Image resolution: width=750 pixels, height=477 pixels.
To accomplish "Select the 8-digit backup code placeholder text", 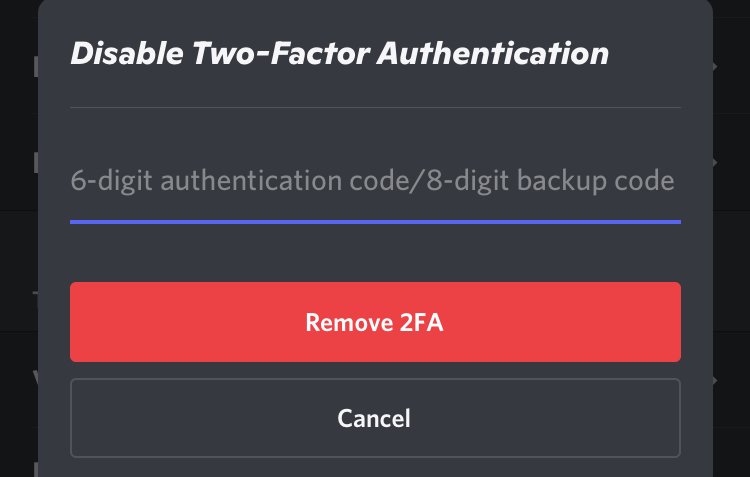I will pos(550,181).
